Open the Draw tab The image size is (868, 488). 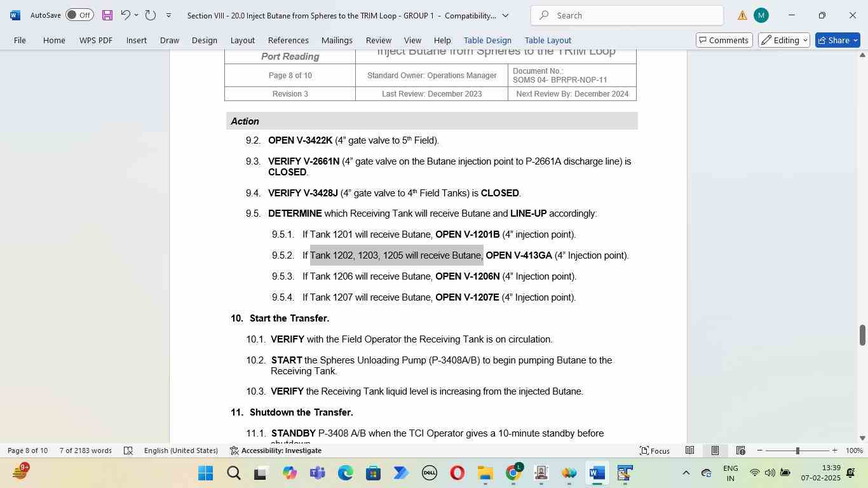pos(169,40)
